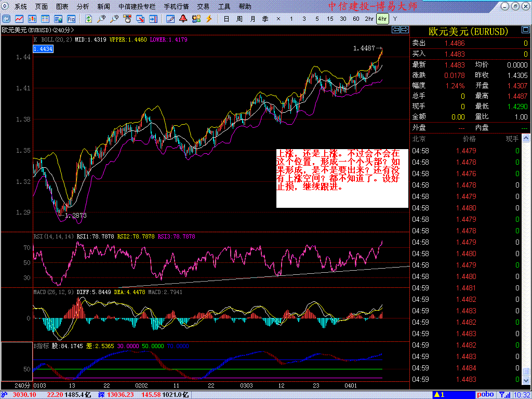Click the blue arrow side panel icon
Viewport: 532px width, 399px height.
pos(153,19)
